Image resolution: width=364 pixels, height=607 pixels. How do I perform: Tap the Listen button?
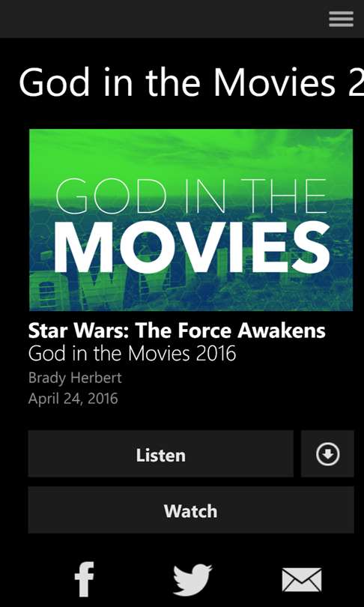160,453
